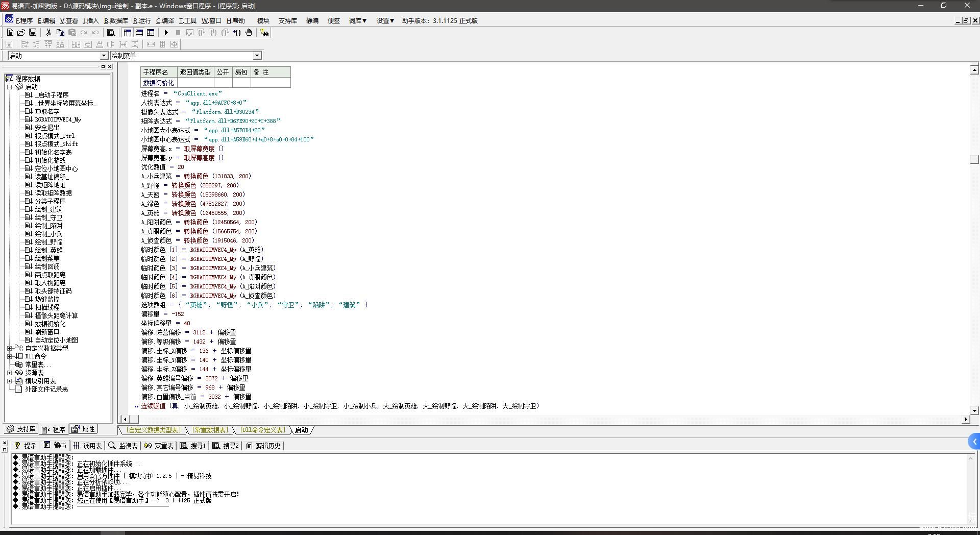Open the 提示 tips tab

click(x=26, y=446)
